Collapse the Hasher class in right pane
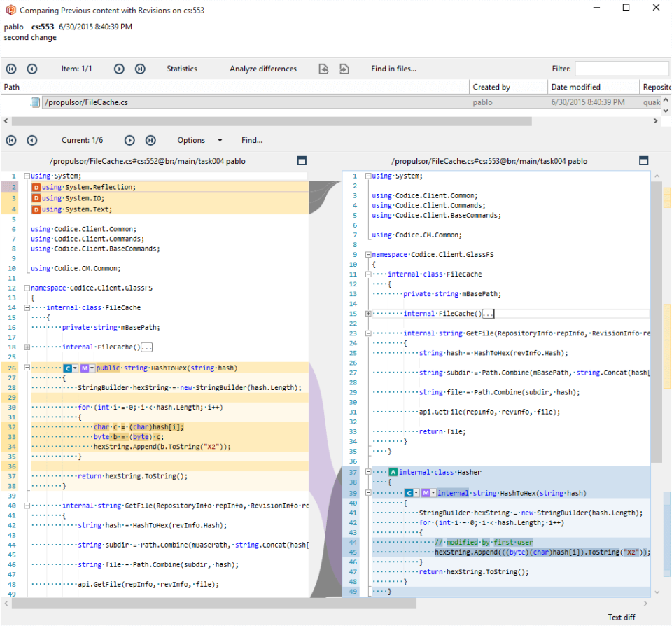 pyautogui.click(x=369, y=473)
